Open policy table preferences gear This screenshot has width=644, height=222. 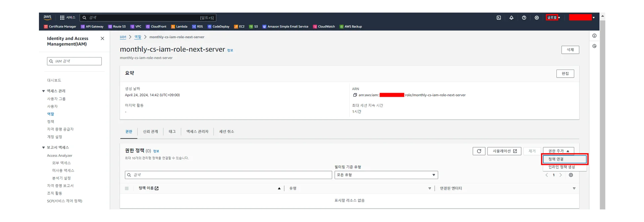[571, 175]
